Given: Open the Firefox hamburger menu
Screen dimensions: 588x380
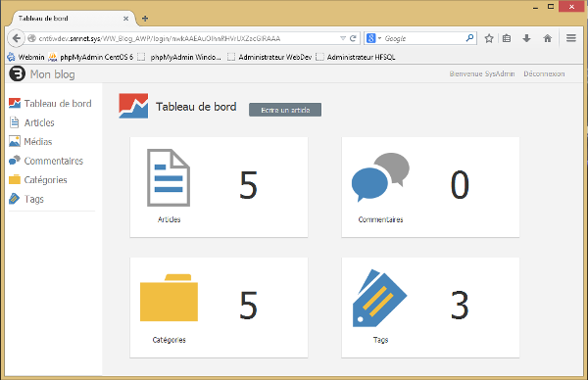Looking at the screenshot, I should pos(571,38).
